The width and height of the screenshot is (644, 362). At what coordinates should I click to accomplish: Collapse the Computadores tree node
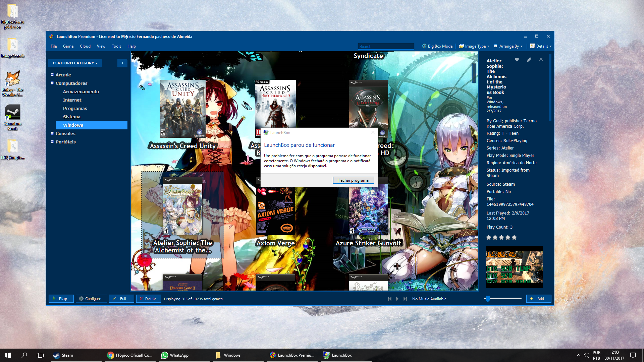(x=52, y=83)
